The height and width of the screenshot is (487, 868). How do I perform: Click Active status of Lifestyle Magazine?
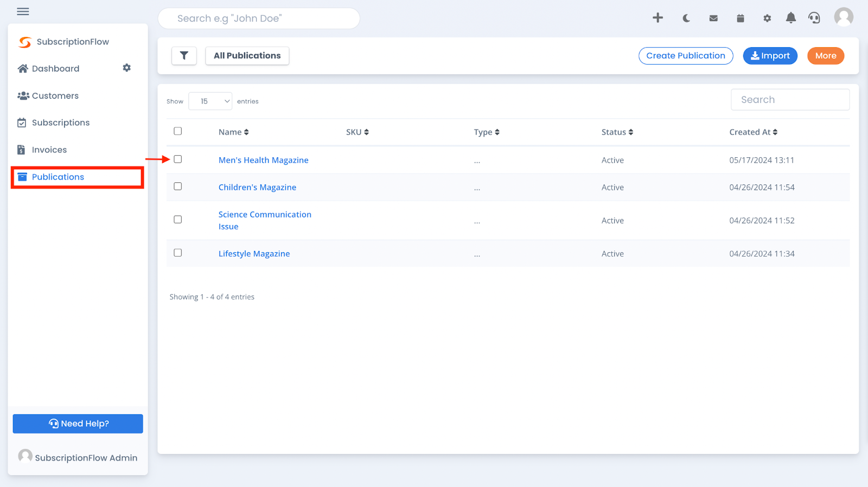612,253
